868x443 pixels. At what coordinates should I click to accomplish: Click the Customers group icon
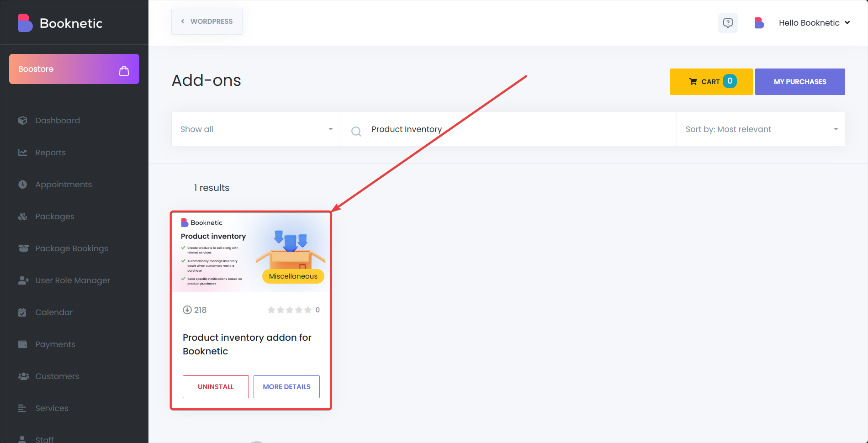pos(23,376)
